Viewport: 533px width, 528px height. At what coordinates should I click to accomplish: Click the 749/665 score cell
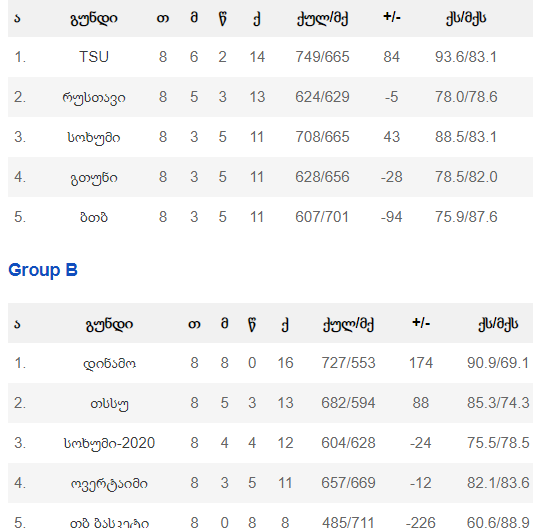pos(322,57)
